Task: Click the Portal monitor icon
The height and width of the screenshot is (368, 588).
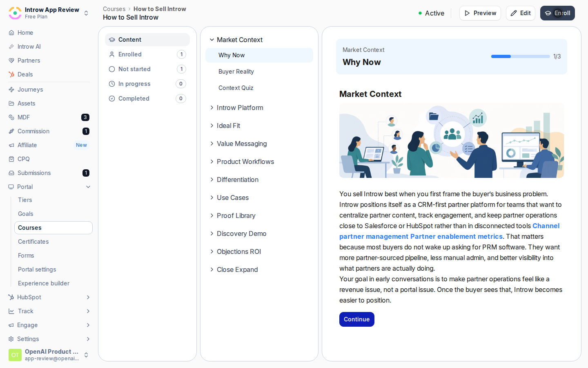Action: click(x=11, y=187)
